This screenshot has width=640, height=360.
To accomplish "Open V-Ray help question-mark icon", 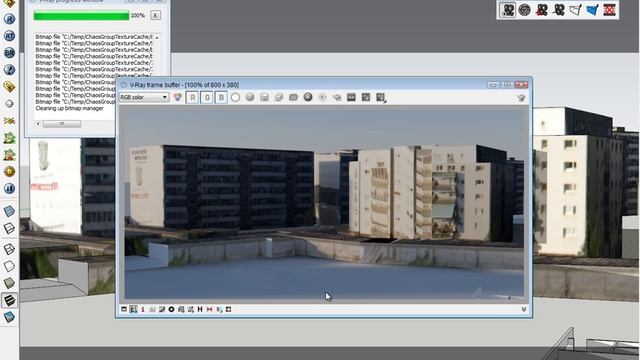I will pos(9,70).
